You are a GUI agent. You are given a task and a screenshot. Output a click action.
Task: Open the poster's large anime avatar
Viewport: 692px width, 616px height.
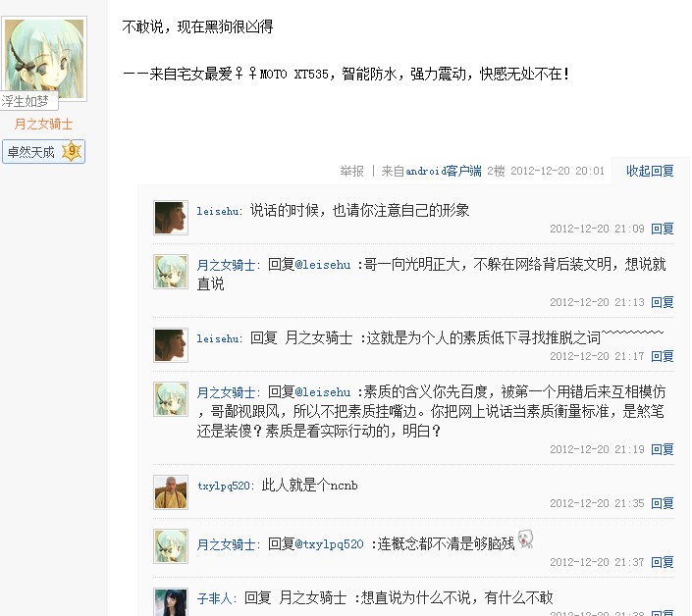(44, 58)
